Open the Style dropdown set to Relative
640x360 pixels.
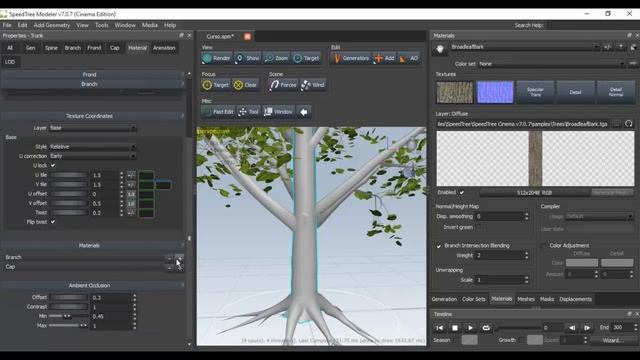(x=93, y=147)
